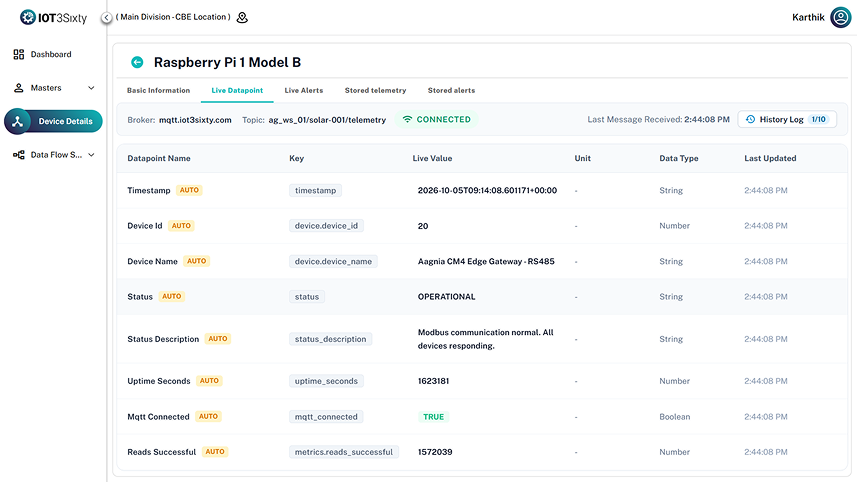Click the Data Flow icon in the sidebar
The height and width of the screenshot is (482, 857).
click(19, 155)
